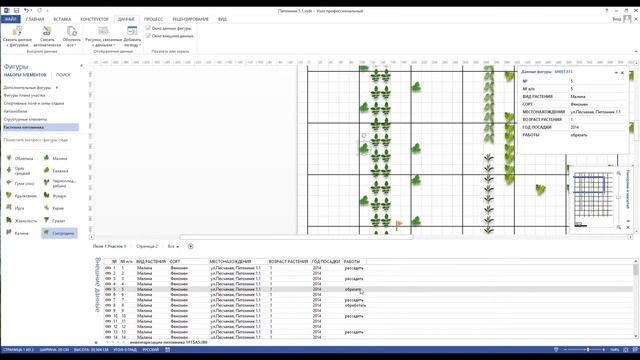Click the pan and zoom window slider

pos(619,198)
